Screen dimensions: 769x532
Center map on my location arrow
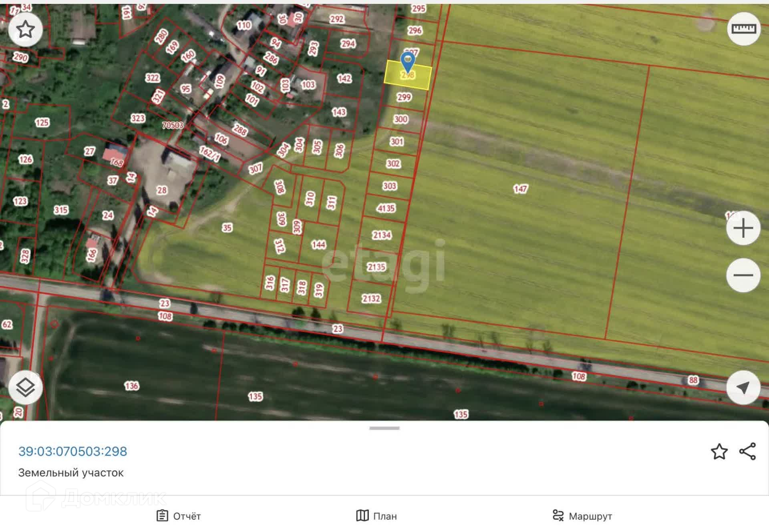tap(743, 387)
